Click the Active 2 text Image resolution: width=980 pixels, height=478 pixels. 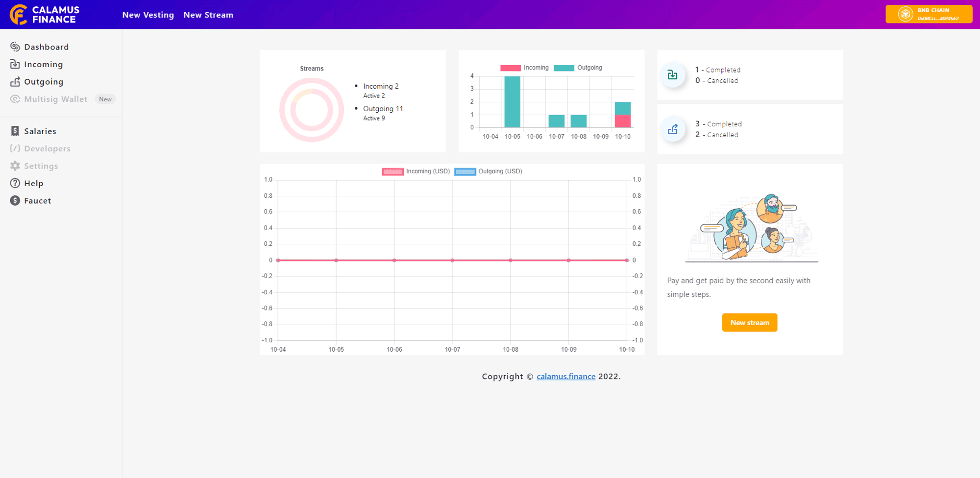(374, 96)
